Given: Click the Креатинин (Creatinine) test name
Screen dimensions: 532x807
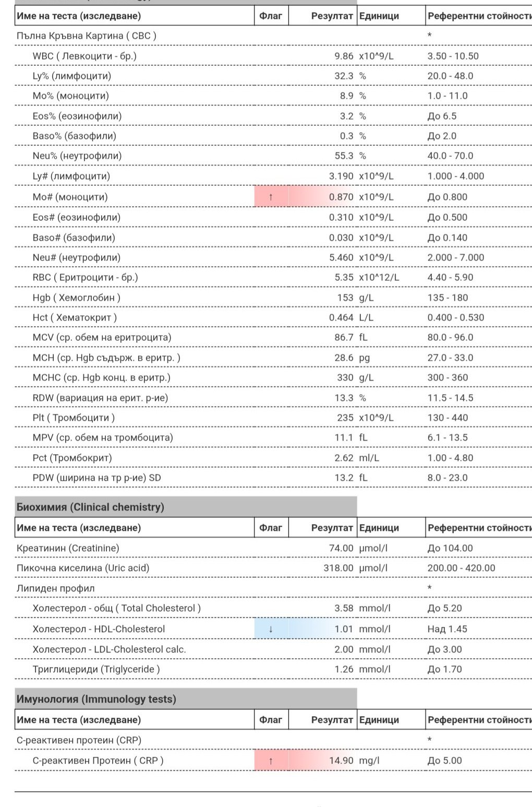Looking at the screenshot, I should pos(68,548).
